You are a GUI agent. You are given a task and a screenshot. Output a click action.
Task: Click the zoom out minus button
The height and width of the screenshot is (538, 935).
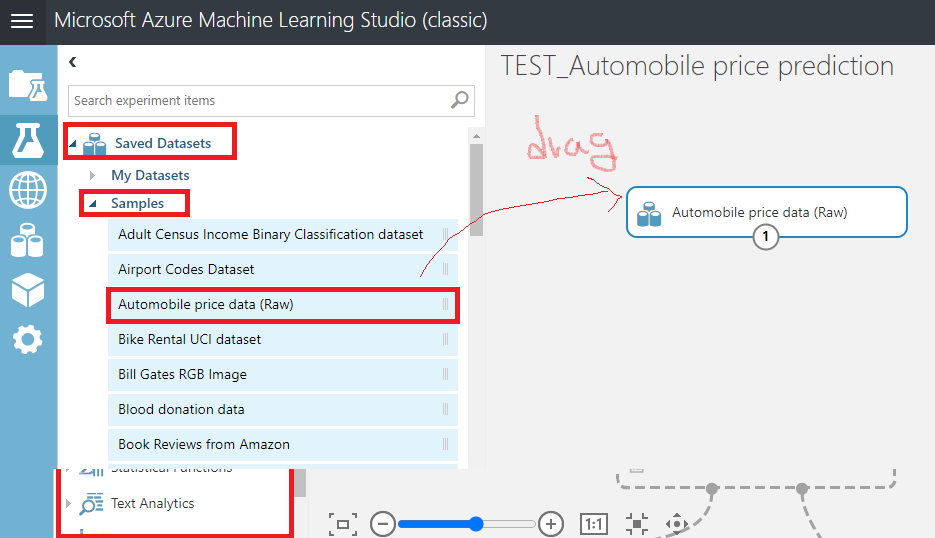pos(382,524)
